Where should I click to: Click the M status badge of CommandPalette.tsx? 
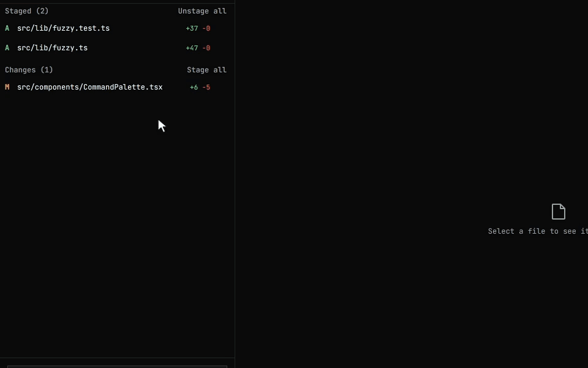(7, 87)
